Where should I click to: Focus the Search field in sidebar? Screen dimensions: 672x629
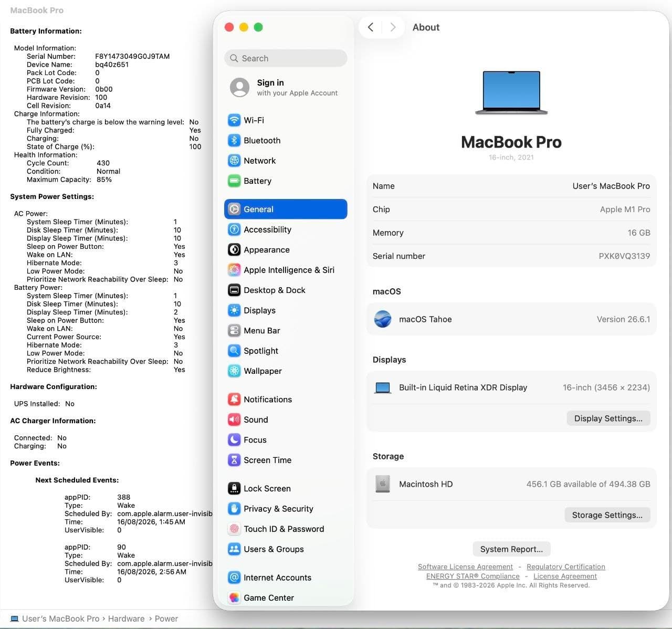pyautogui.click(x=286, y=58)
